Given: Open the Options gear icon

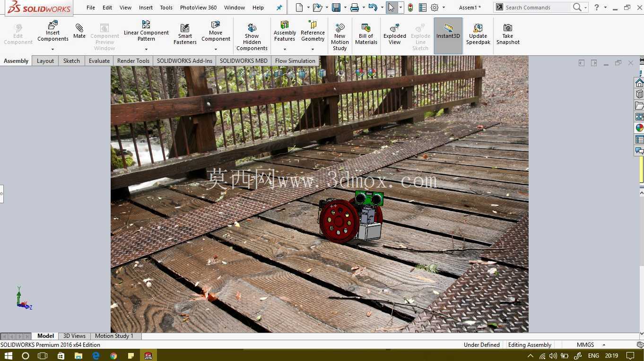Looking at the screenshot, I should tap(435, 8).
